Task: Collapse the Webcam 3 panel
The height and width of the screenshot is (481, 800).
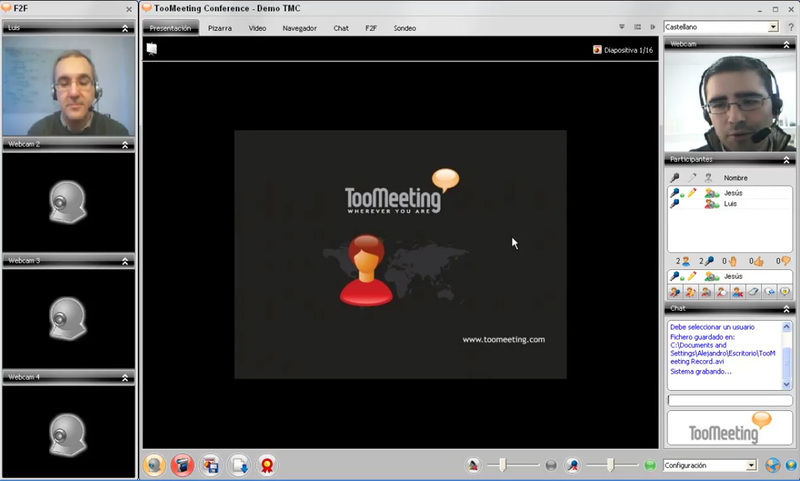Action: tap(125, 261)
